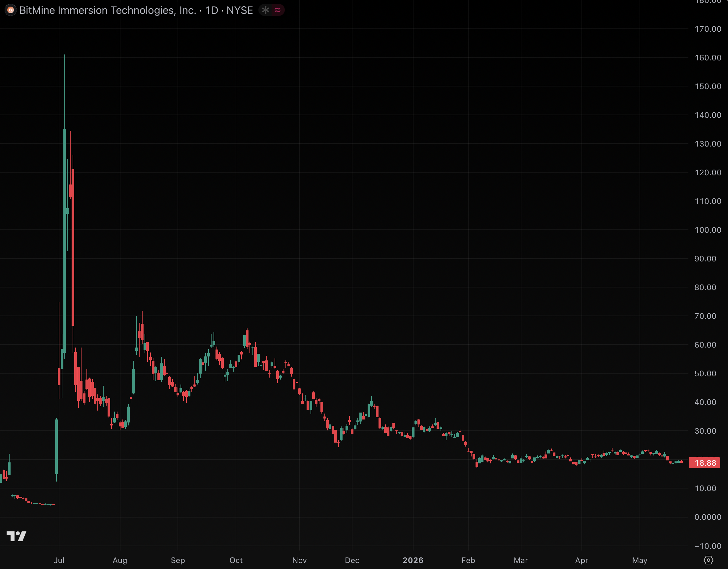Click the 2026 year label on time axis
728x569 pixels.
413,560
